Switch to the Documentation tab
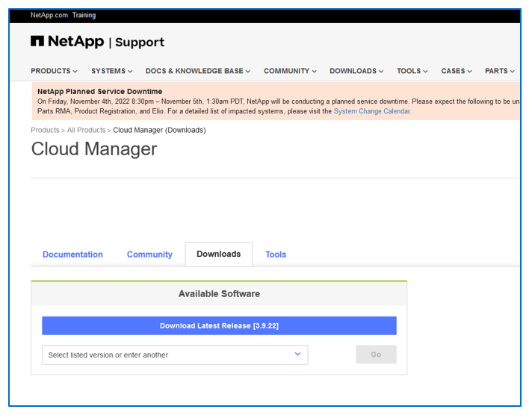Image resolution: width=532 pixels, height=418 pixels. (72, 255)
